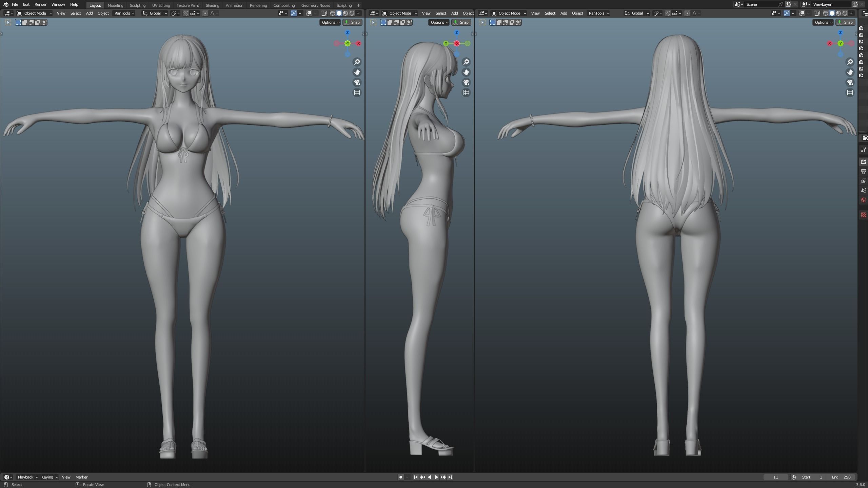This screenshot has height=488, width=868.
Task: Open Options dropdown in the middle viewport
Action: pos(439,22)
